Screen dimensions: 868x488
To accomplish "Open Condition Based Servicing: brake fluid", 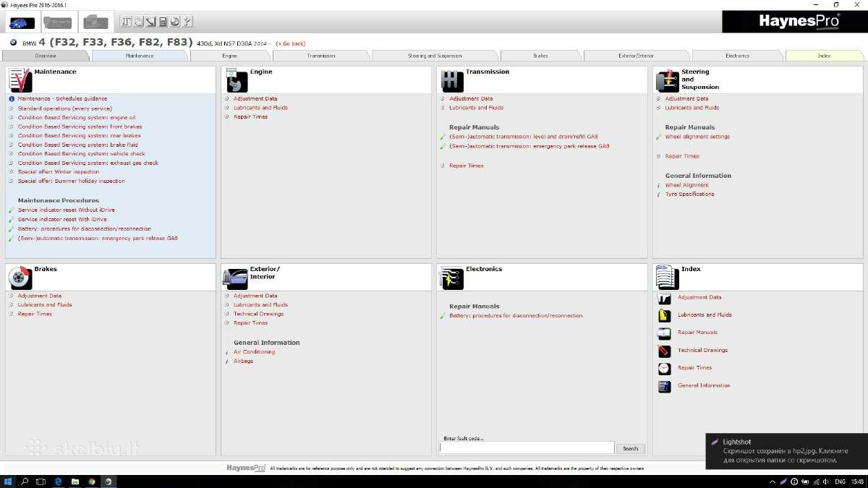I will [77, 145].
